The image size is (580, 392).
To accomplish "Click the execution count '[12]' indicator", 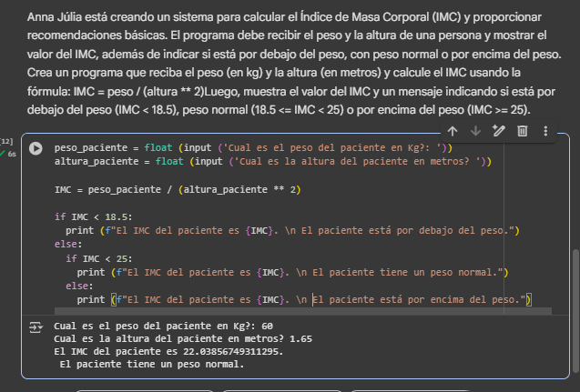I will (x=6, y=141).
